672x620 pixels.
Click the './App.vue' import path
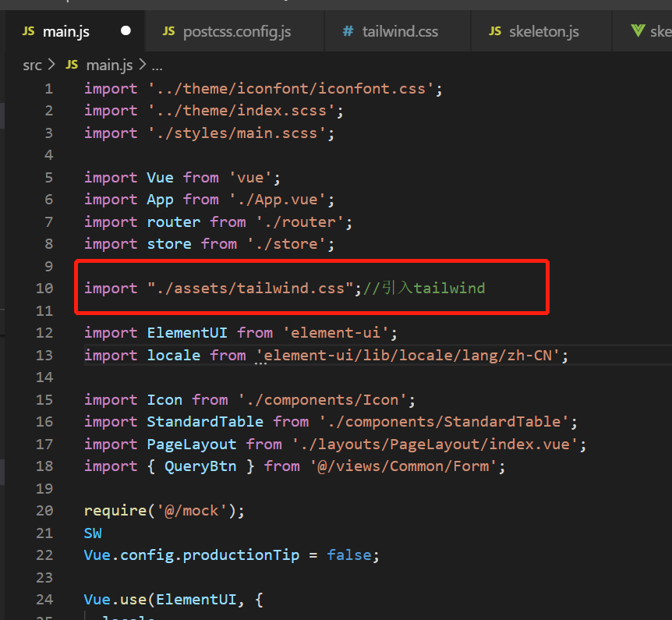click(278, 200)
